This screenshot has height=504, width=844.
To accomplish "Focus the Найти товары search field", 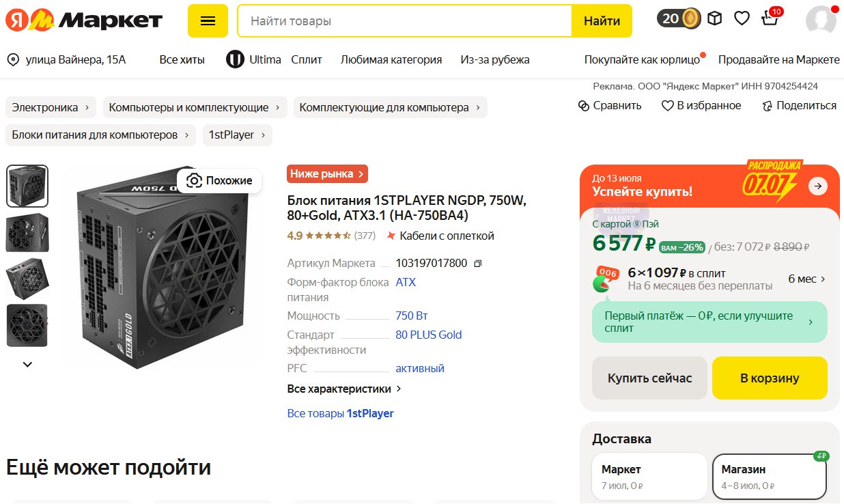I will pos(404,21).
